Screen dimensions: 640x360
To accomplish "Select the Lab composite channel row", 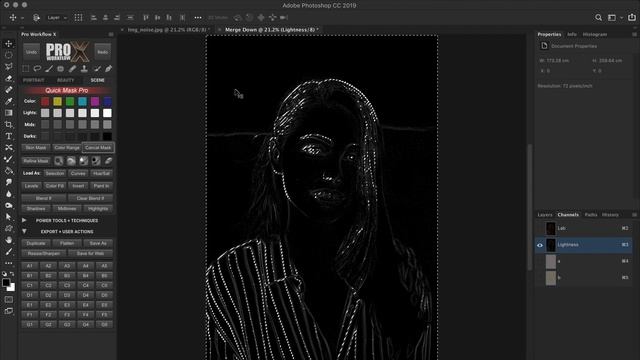I will tap(584, 228).
